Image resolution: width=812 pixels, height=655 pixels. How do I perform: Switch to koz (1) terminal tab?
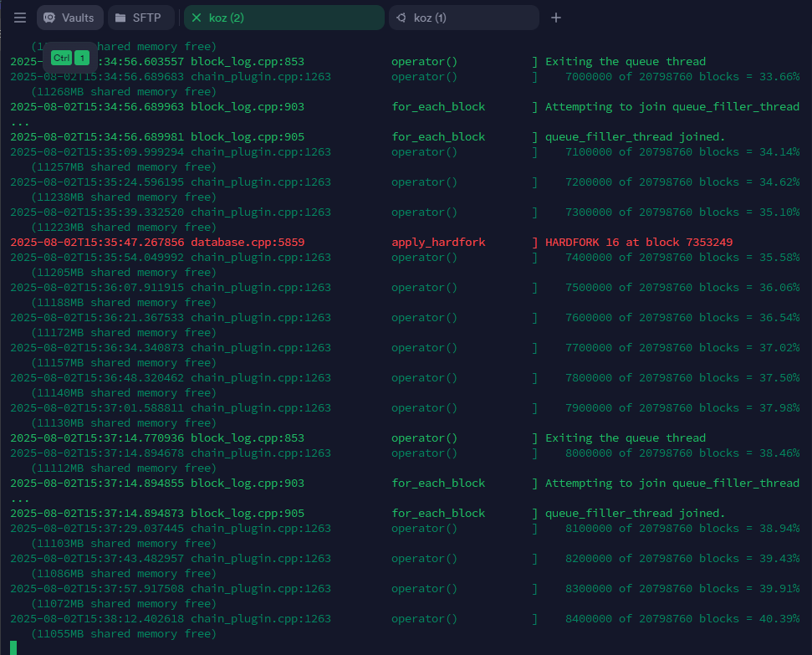click(x=463, y=18)
